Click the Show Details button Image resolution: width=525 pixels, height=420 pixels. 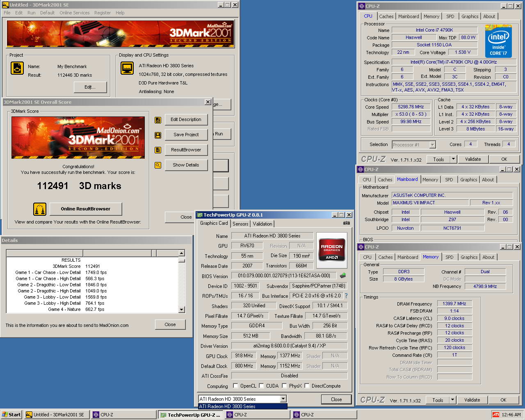[186, 165]
